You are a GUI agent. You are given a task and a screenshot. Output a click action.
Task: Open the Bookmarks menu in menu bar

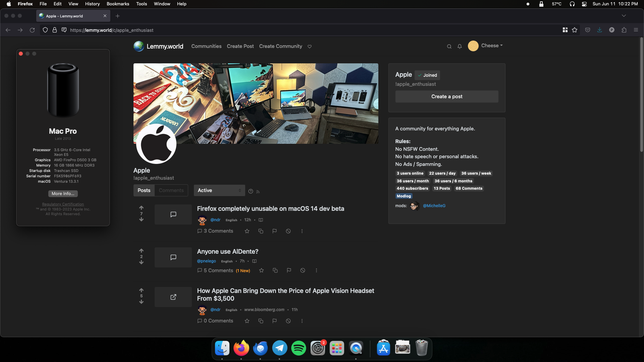118,4
